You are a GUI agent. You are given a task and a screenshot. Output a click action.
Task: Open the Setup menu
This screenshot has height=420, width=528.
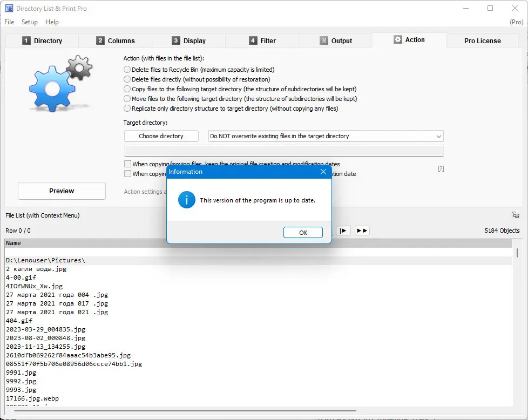[x=29, y=22]
